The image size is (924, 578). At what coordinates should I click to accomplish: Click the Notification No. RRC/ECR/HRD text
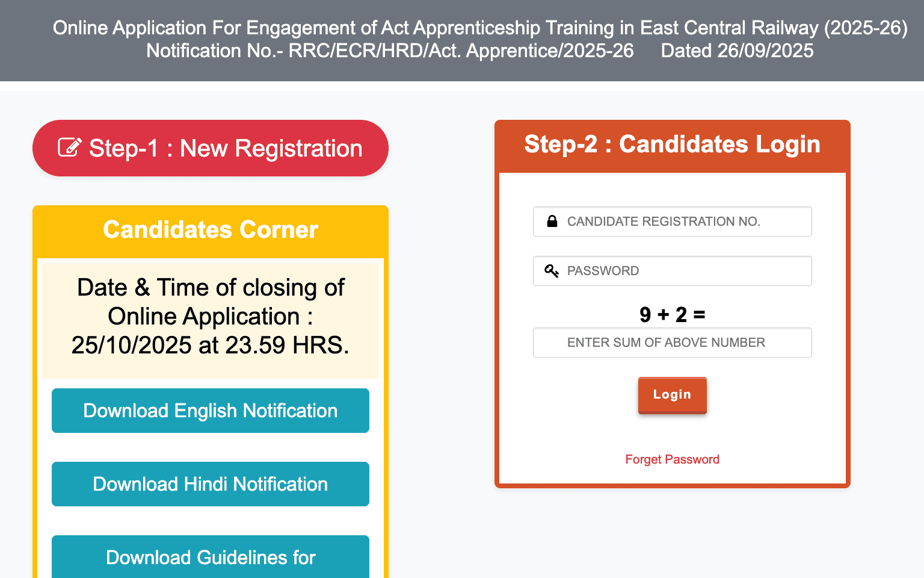[x=390, y=51]
